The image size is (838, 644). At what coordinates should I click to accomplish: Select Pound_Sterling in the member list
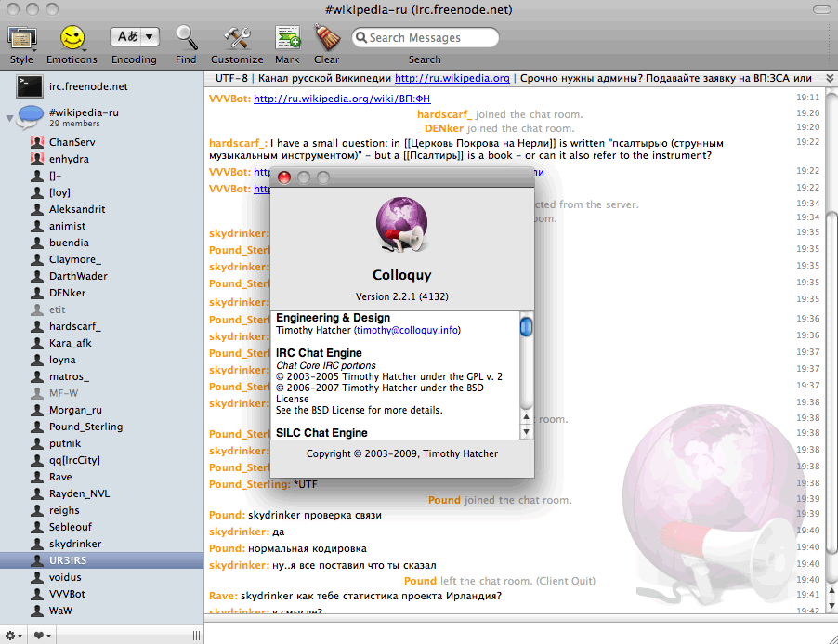coord(101,427)
